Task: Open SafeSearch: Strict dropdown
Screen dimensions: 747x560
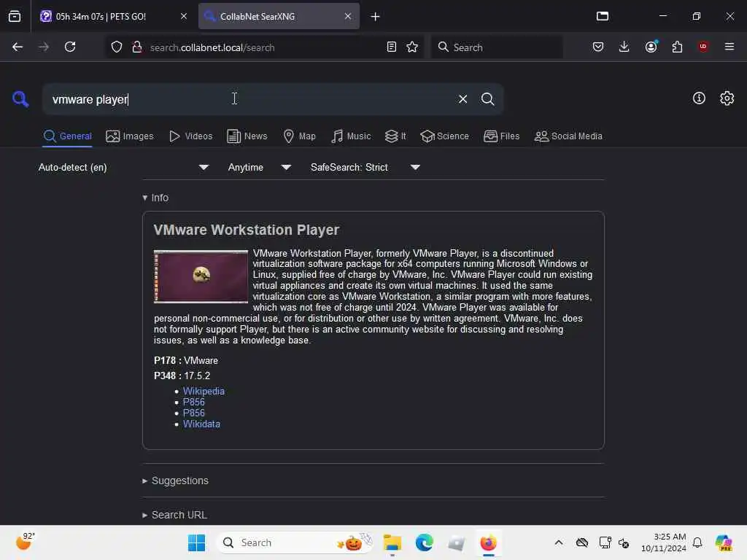Action: click(365, 167)
